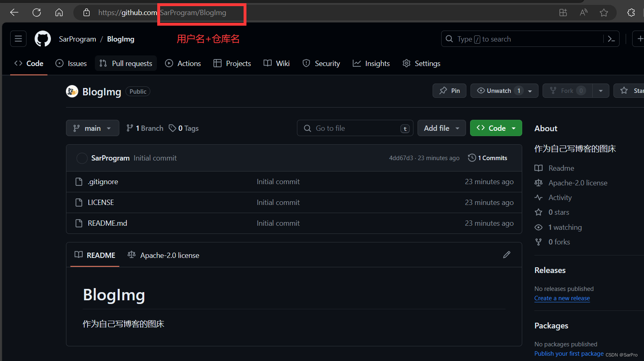Open the Wiki tab
Viewport: 644px width, 361px height.
(277, 63)
